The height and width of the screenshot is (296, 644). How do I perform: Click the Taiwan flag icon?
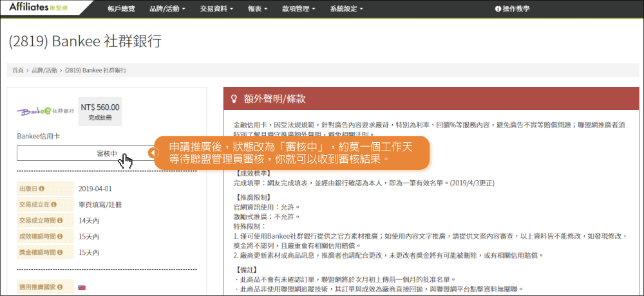pyautogui.click(x=82, y=288)
